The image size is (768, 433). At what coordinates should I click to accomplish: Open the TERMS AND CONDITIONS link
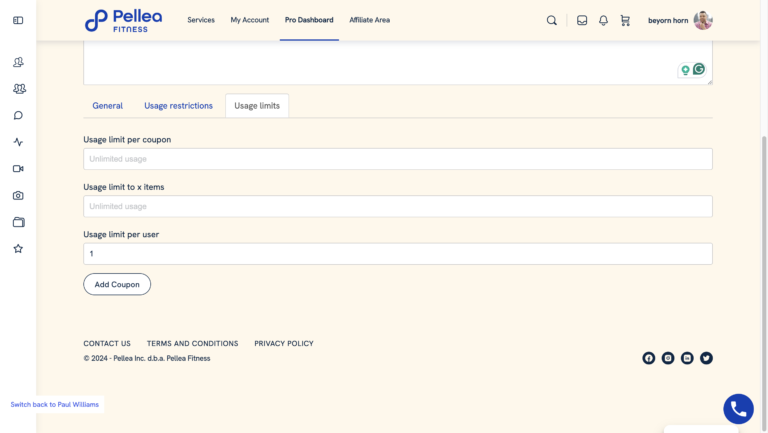pos(192,343)
